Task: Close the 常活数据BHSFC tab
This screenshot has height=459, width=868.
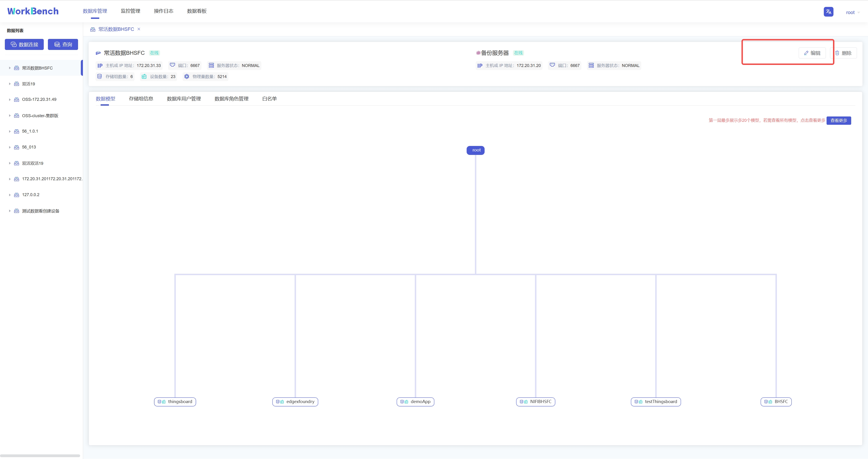Action: (139, 29)
